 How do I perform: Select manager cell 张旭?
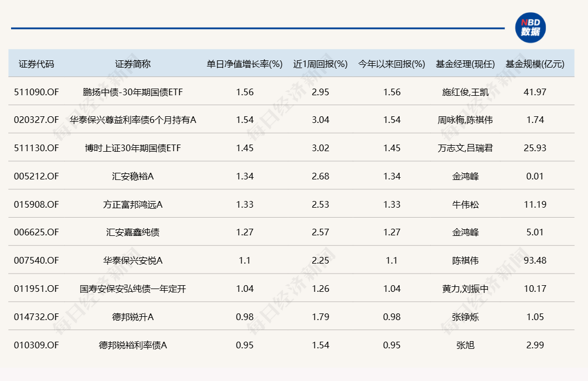coord(466,345)
